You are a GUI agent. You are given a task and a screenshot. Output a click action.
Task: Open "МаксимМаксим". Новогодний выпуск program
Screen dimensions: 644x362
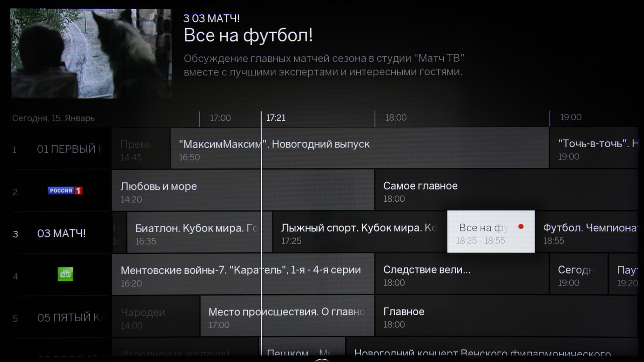point(360,148)
